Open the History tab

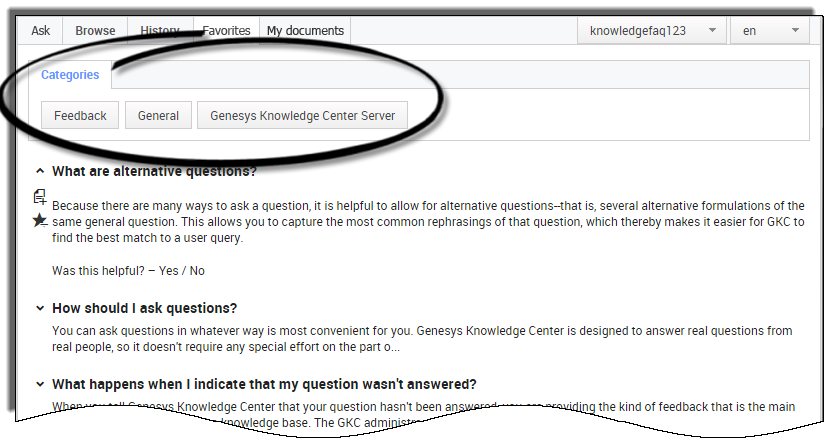(x=160, y=31)
